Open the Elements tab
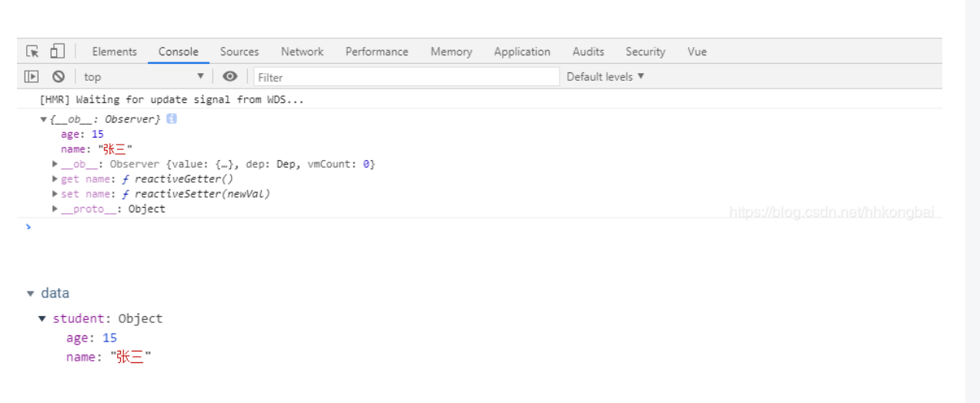Viewport: 980px width, 403px height. pos(115,52)
